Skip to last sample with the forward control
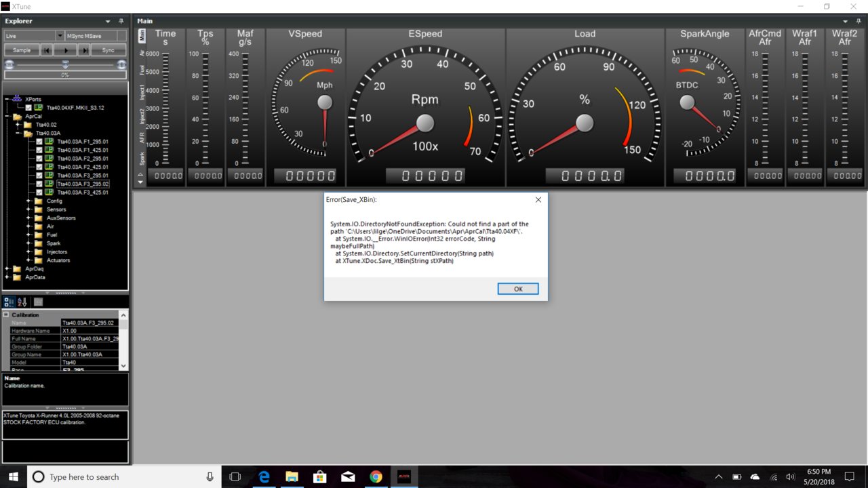The width and height of the screenshot is (868, 488). [x=85, y=50]
